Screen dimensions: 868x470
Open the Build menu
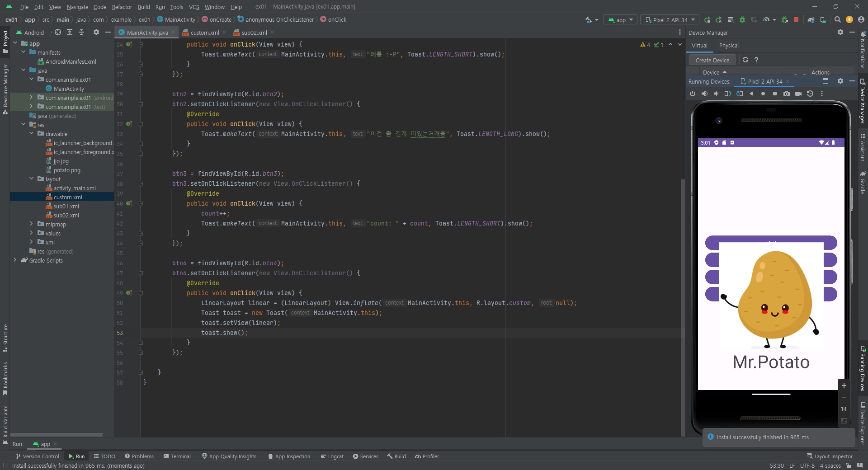tap(144, 7)
